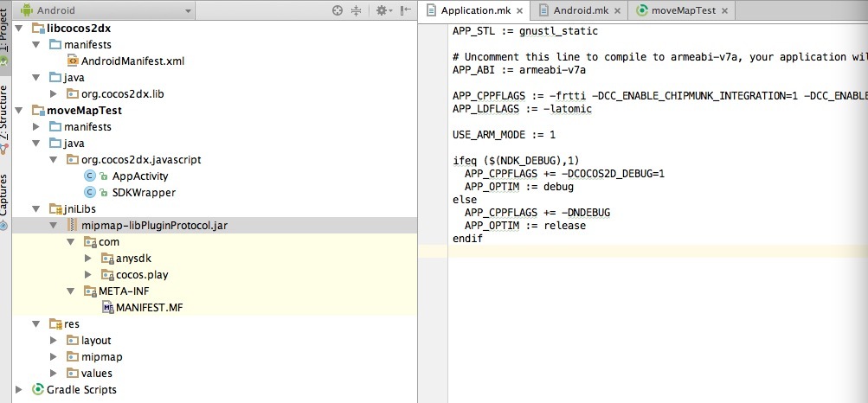Click the jniLibs folder icon
The width and height of the screenshot is (868, 403).
[x=55, y=209]
